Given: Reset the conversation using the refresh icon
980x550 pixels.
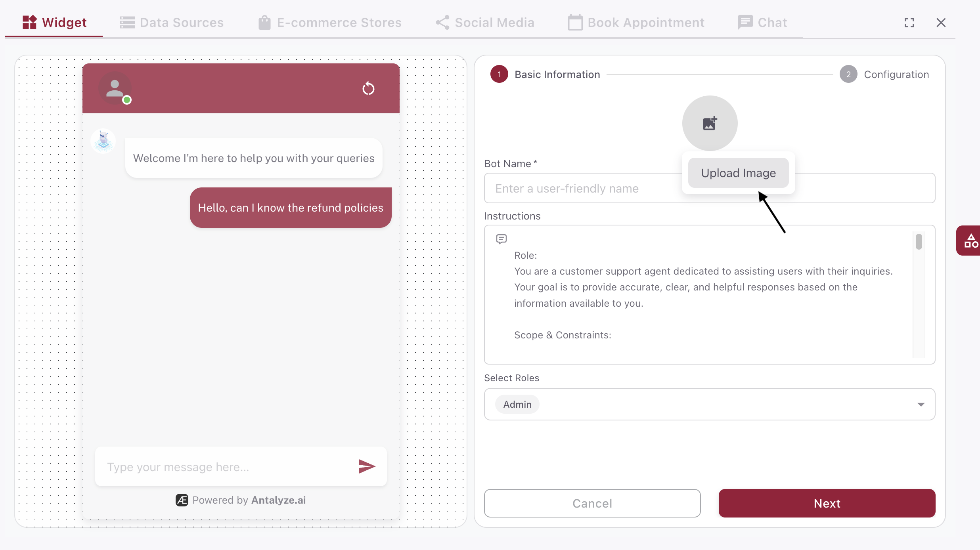Looking at the screenshot, I should point(368,88).
